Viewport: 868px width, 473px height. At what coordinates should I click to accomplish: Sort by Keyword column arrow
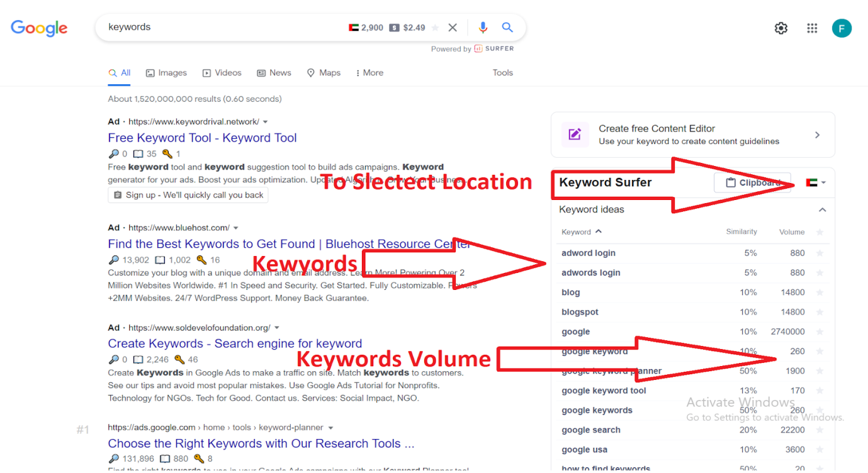[599, 231]
